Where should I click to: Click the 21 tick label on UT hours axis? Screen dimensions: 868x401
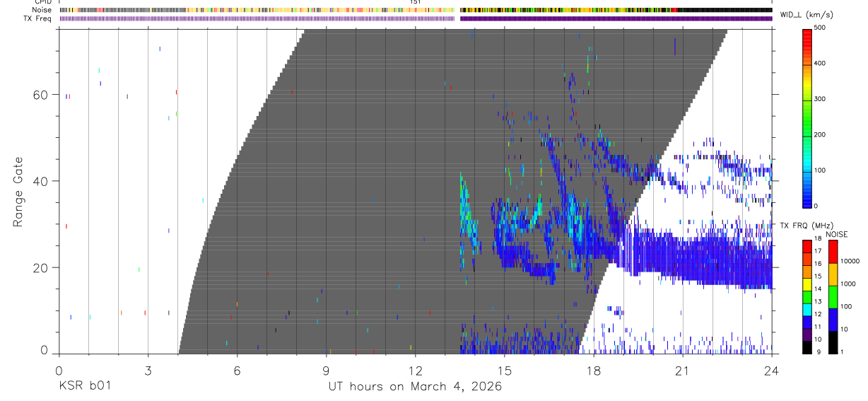pos(683,371)
